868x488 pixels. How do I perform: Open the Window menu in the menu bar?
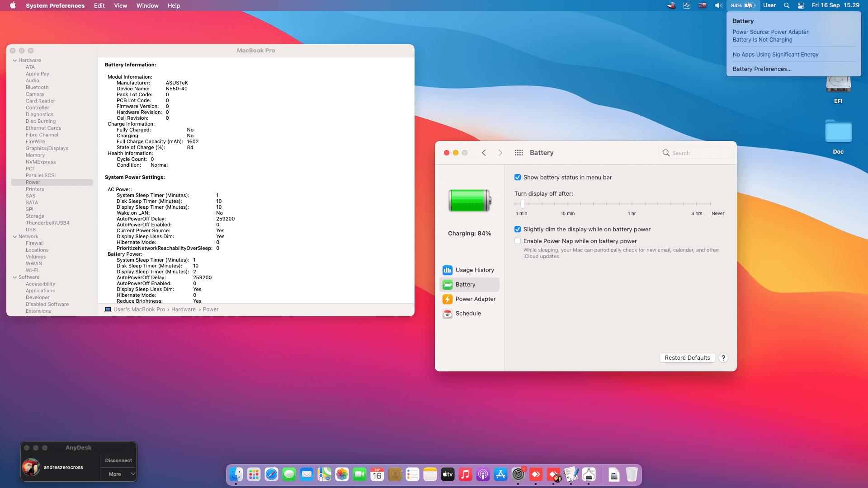(147, 5)
